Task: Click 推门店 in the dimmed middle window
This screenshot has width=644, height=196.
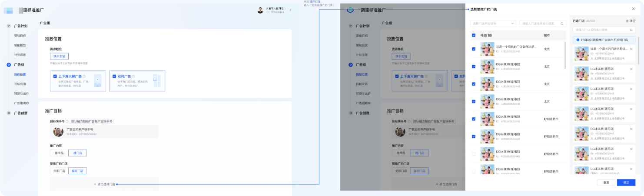Action: [x=419, y=153]
